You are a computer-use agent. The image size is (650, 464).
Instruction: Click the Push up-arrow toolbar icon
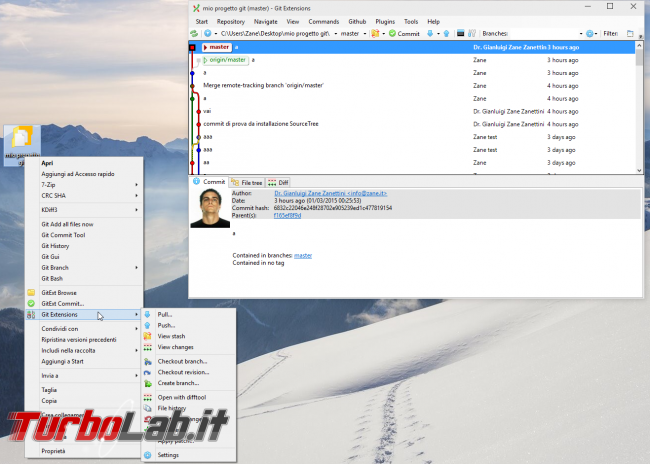[x=446, y=34]
